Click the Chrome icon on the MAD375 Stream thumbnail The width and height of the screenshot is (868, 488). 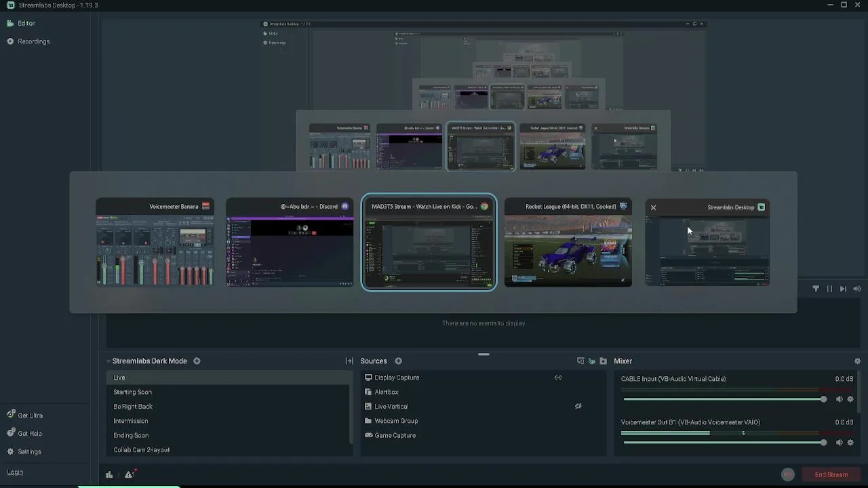coord(484,206)
